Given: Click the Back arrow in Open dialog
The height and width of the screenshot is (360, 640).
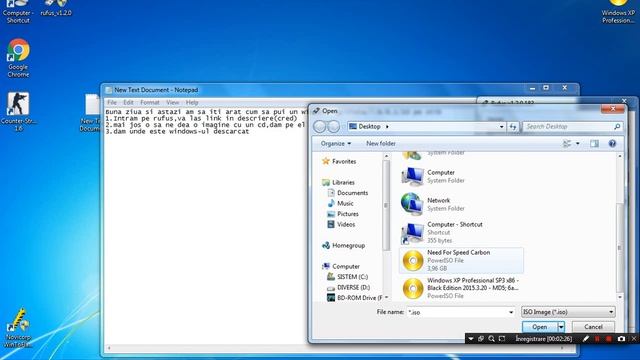Looking at the screenshot, I should click(x=320, y=127).
